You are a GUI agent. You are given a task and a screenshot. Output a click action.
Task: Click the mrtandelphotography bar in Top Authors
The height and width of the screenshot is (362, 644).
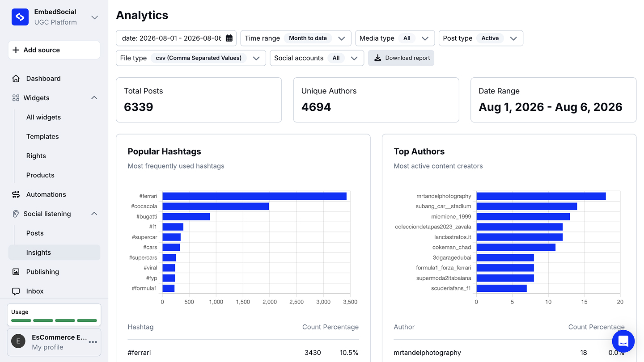click(x=541, y=196)
